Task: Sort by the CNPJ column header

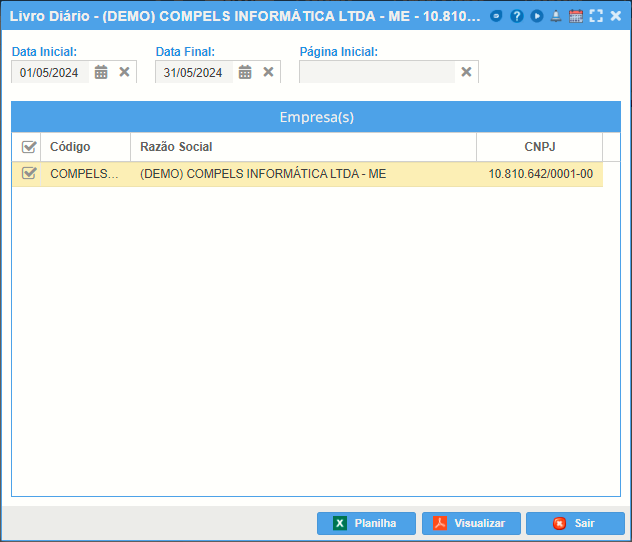Action: click(x=540, y=147)
